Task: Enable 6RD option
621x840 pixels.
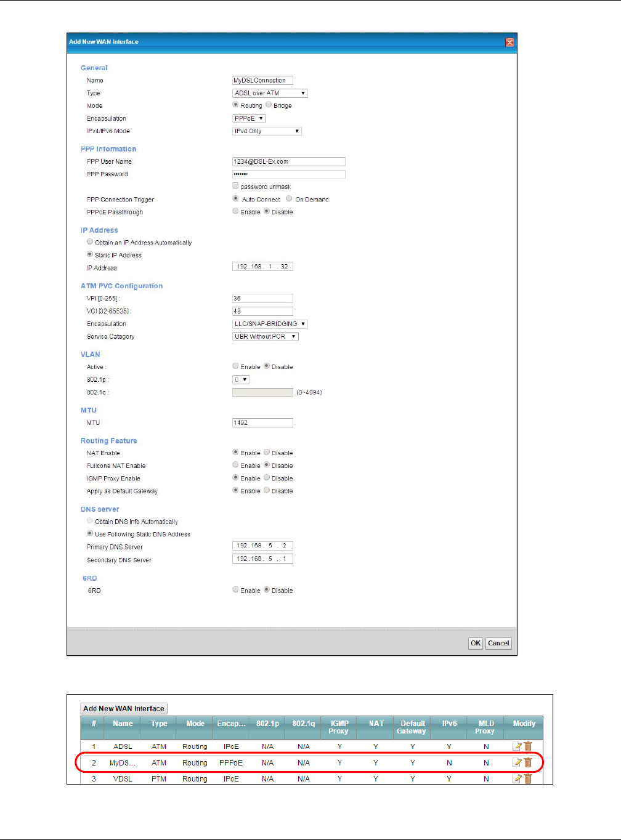Action: [x=235, y=589]
